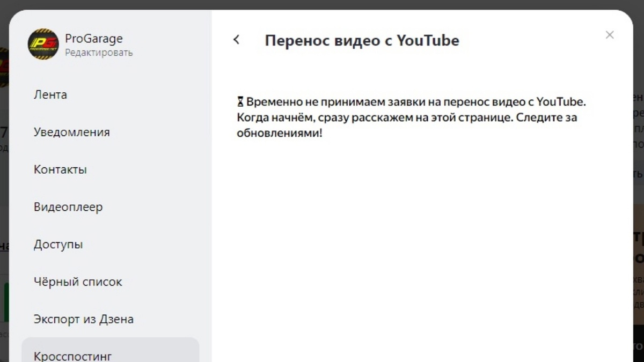The height and width of the screenshot is (362, 644).
Task: Click the Перенос видео с YouTube heading
Action: point(362,40)
